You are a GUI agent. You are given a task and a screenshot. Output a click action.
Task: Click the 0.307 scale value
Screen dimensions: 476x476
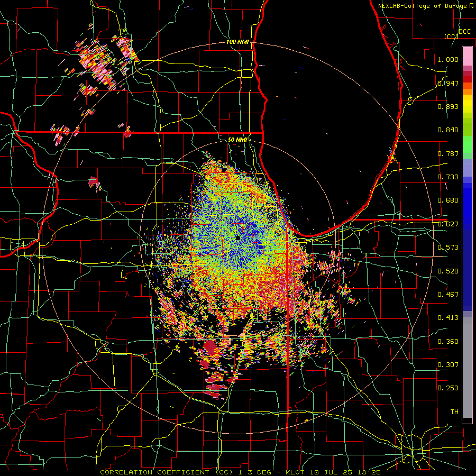(x=448, y=365)
